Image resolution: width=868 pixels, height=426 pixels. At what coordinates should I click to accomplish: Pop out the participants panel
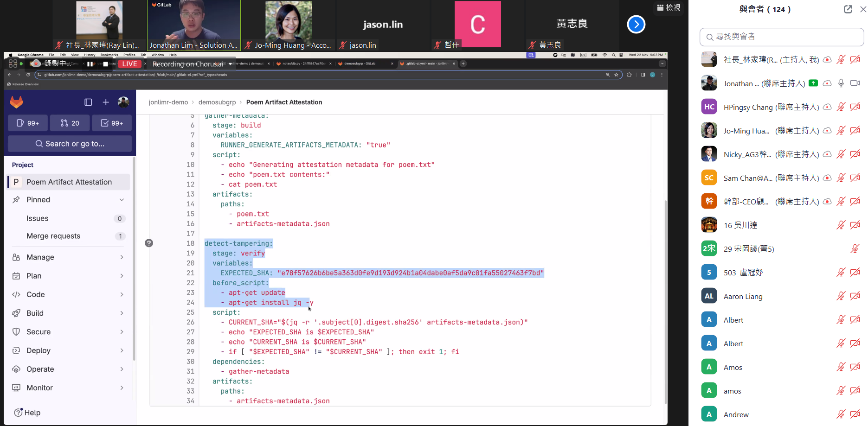pyautogui.click(x=848, y=9)
